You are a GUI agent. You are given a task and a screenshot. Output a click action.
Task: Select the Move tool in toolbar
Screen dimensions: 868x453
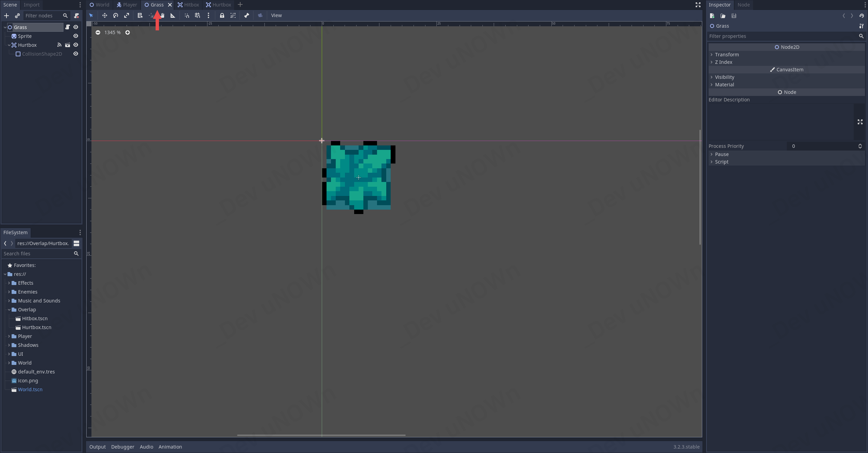[x=104, y=15]
